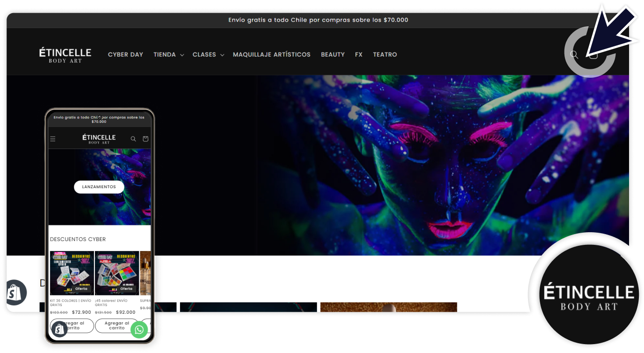Open the desktop shopping cart icon
644x353 pixels.
point(593,55)
